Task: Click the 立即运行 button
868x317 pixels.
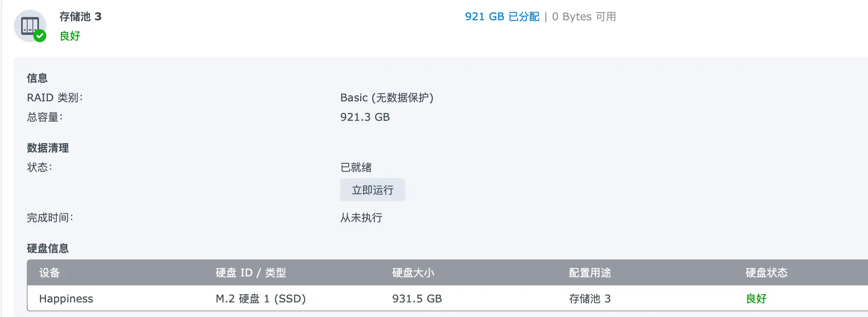Action: [372, 190]
